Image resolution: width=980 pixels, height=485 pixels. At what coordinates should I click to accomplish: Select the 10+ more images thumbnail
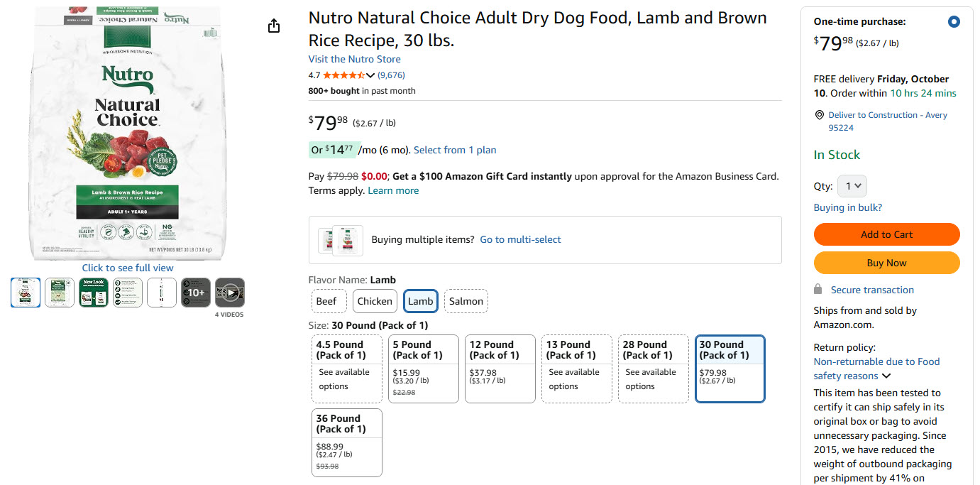[x=196, y=293]
